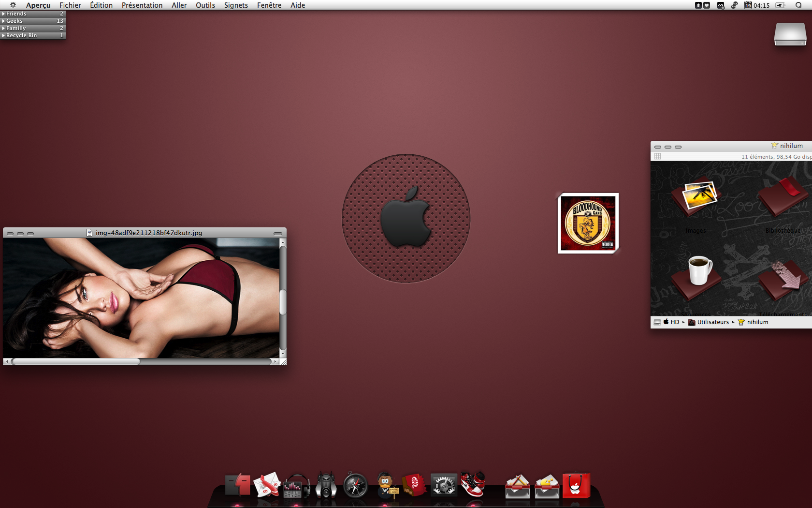Click the displayed photo in Aperçu window
The width and height of the screenshot is (812, 508).
click(141, 298)
